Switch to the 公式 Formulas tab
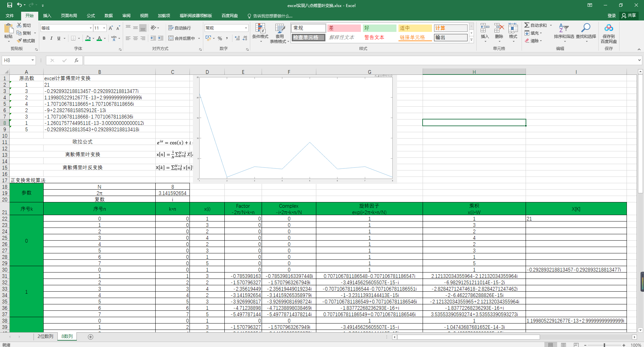Image resolution: width=644 pixels, height=347 pixels. click(91, 16)
